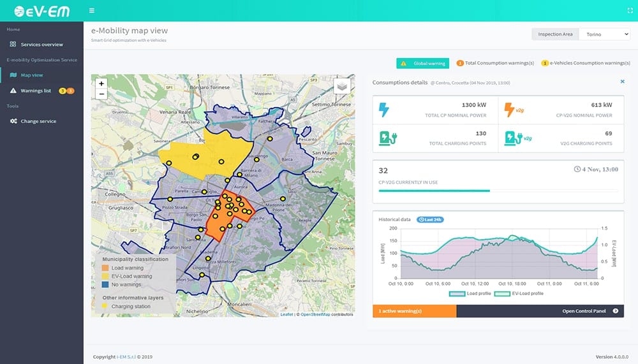Click the total CP nominal power bolt icon
638x364 pixels.
coord(383,110)
